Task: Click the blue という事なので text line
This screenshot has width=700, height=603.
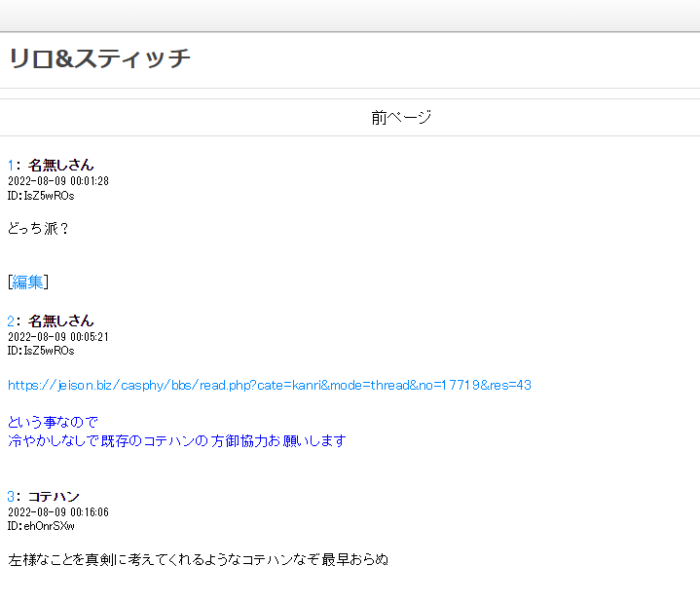Action: pos(53,422)
